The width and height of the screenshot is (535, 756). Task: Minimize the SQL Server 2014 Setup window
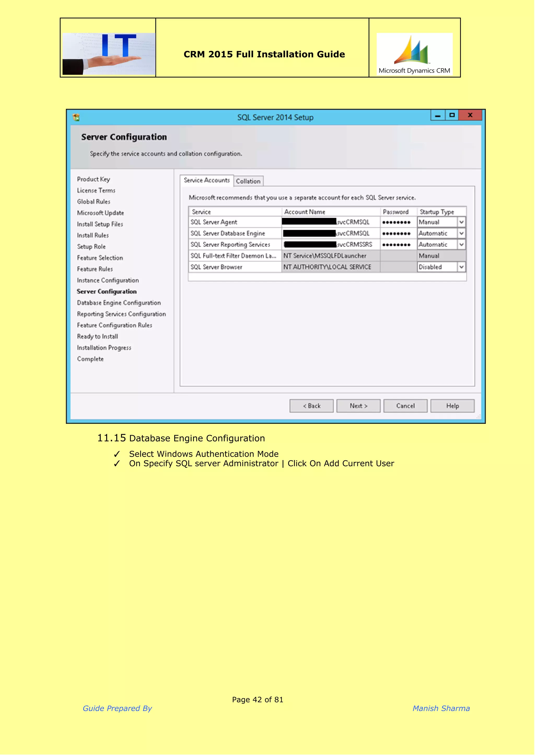click(x=438, y=116)
